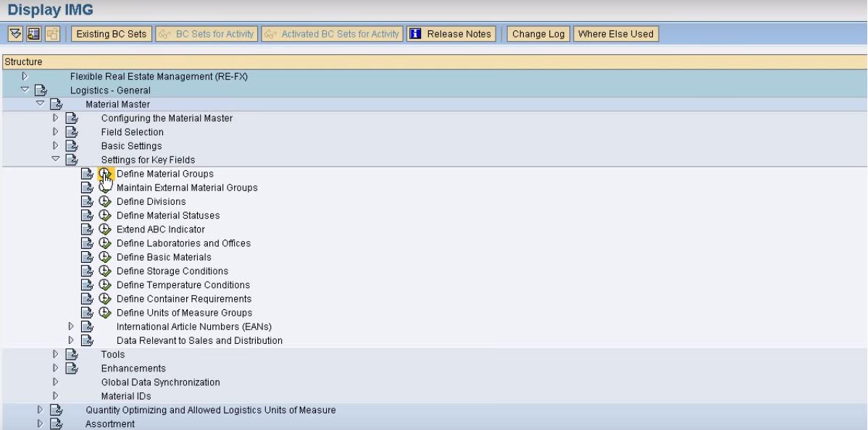Click the Where Else Used button
This screenshot has height=430, width=868.
[614, 33]
